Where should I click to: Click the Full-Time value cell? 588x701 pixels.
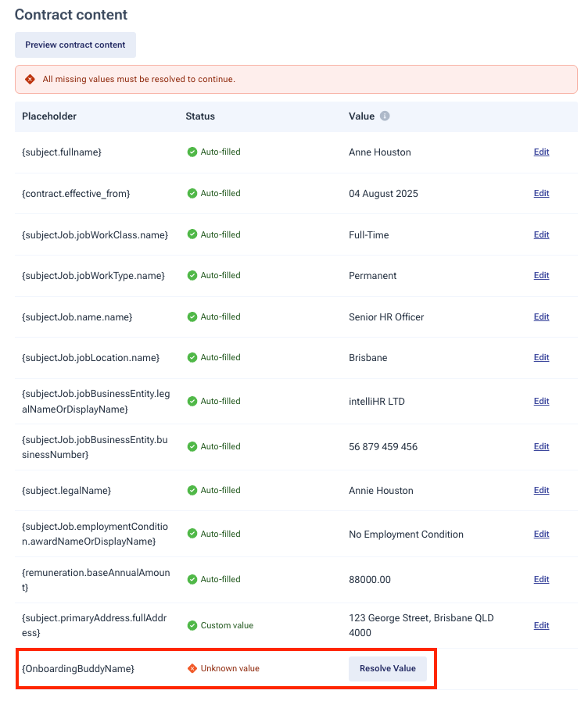click(369, 235)
